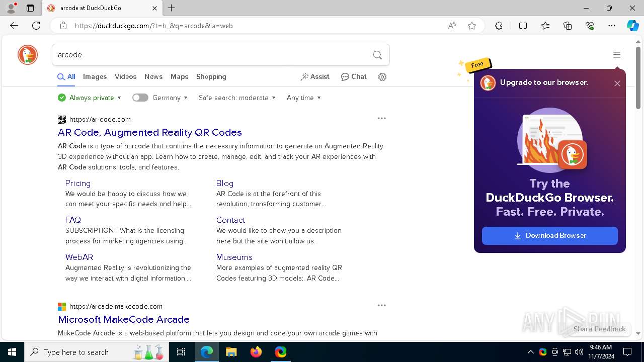Switch to Images tab
The height and width of the screenshot is (362, 644).
(95, 77)
